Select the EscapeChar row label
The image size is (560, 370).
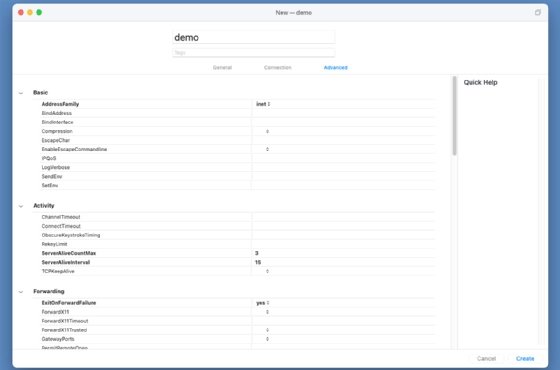(x=56, y=140)
